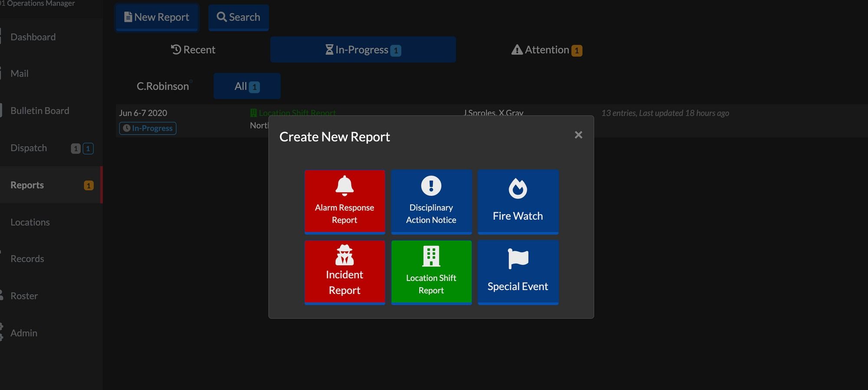868x390 pixels.
Task: Select the Alarm Response Report bell tile
Action: click(345, 202)
